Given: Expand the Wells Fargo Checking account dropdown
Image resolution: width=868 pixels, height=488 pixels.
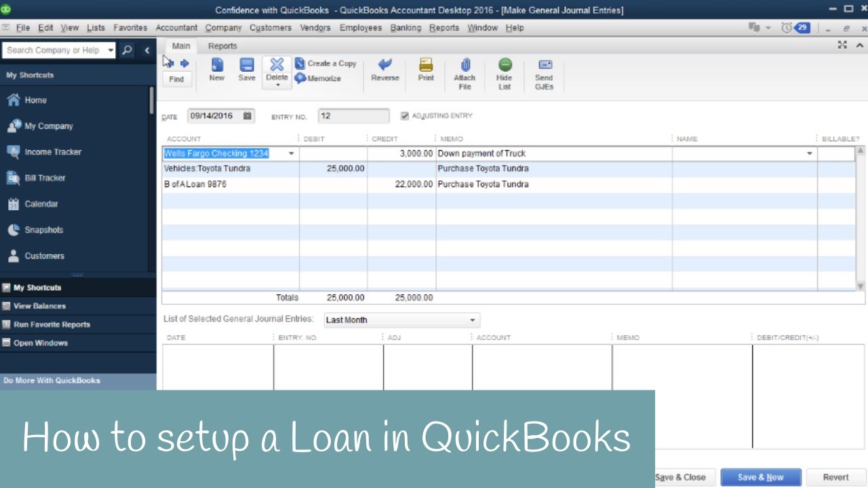Looking at the screenshot, I should 291,153.
